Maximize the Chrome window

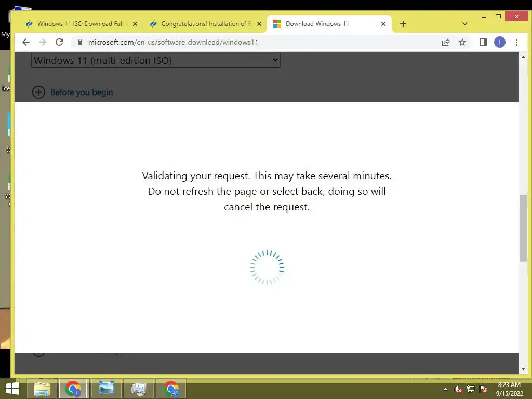coord(498,16)
